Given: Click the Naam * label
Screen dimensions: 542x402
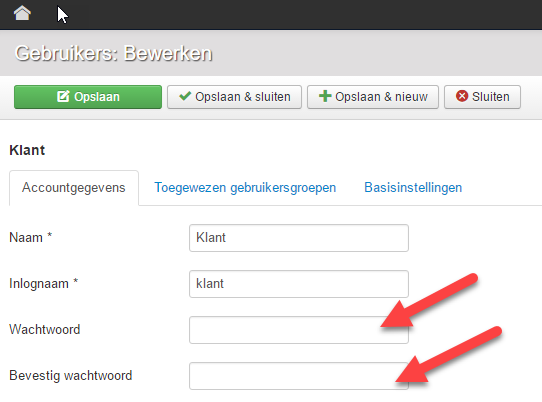Looking at the screenshot, I should pos(30,237).
